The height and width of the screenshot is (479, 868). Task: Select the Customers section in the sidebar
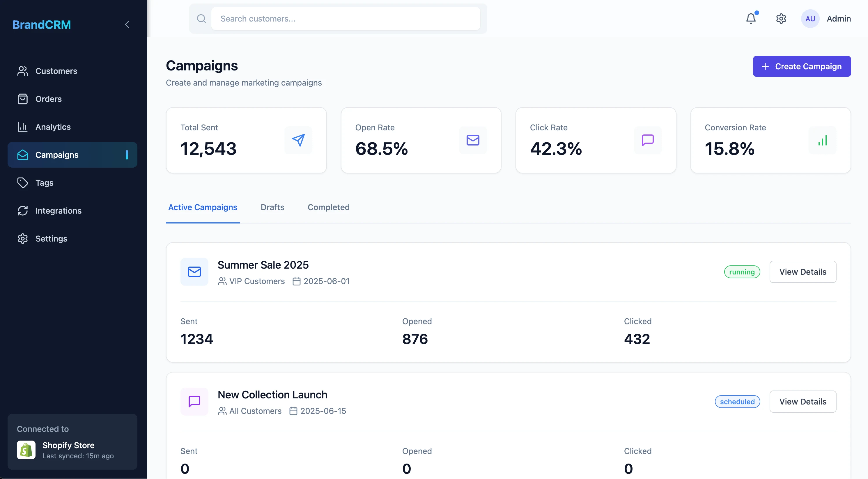(x=56, y=71)
